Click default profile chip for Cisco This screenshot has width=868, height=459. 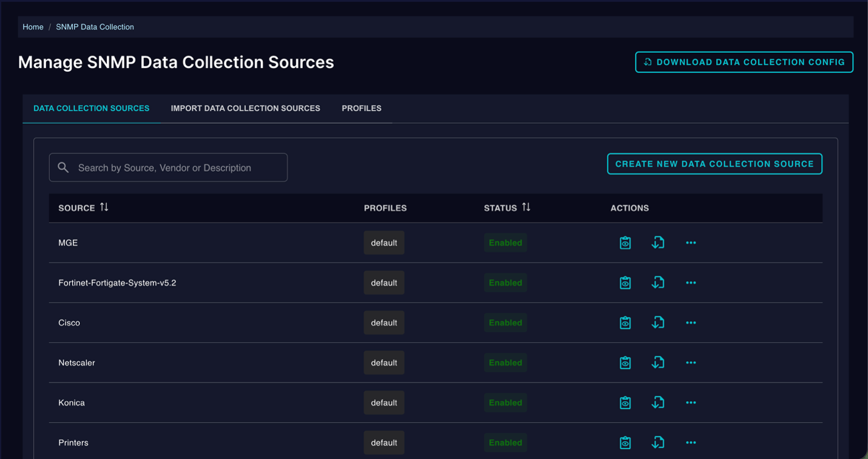tap(384, 323)
